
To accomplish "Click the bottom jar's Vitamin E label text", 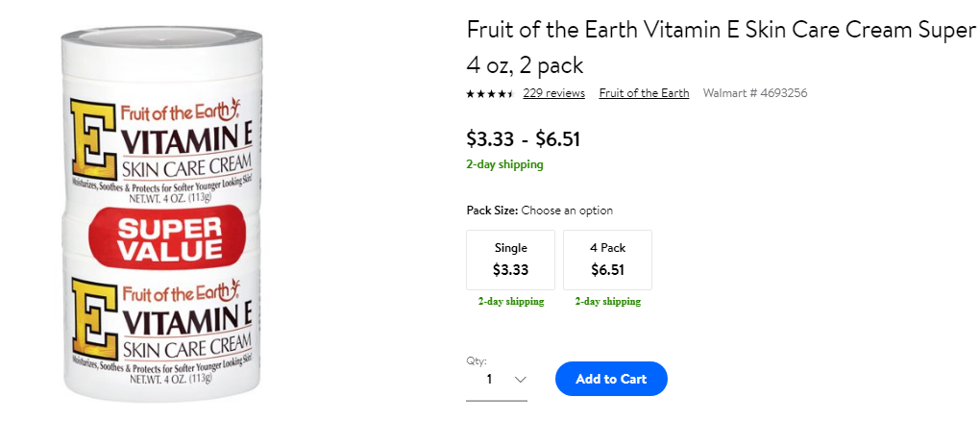I will (x=187, y=321).
